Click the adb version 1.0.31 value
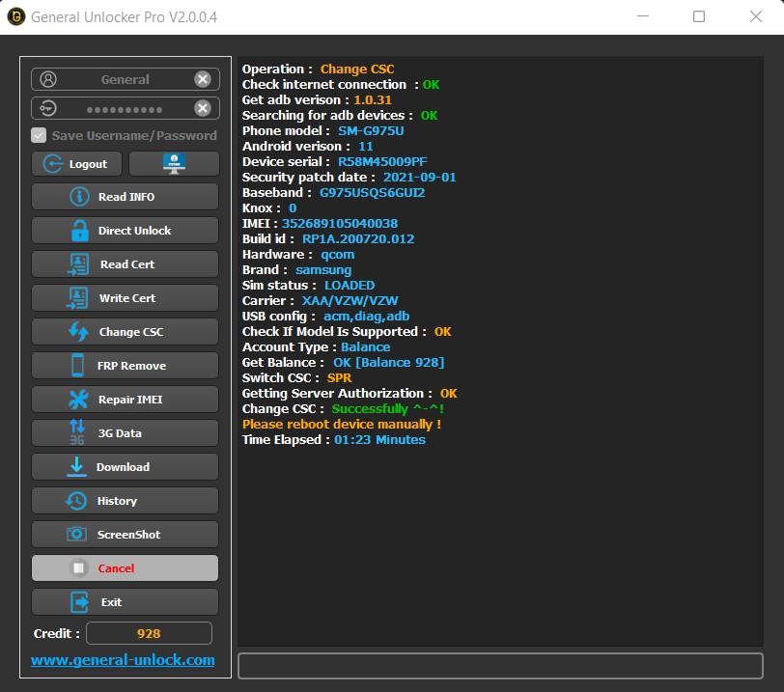This screenshot has height=692, width=784. (373, 100)
